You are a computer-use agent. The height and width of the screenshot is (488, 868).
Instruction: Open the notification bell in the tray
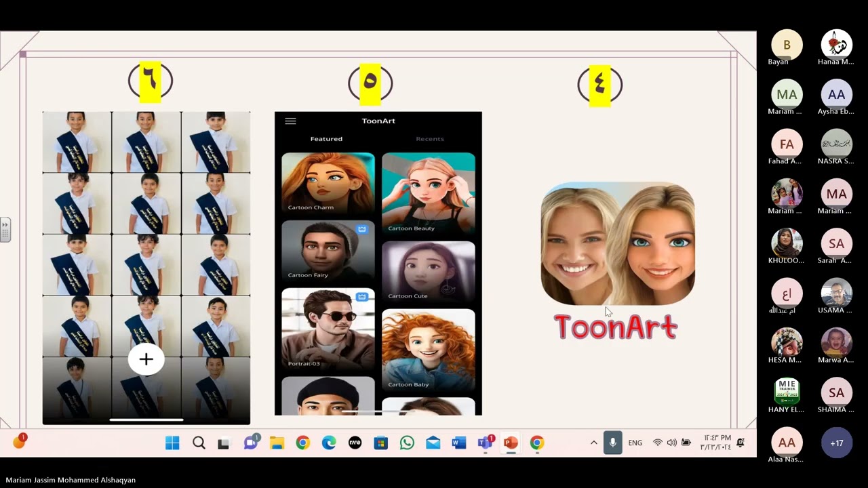(741, 443)
